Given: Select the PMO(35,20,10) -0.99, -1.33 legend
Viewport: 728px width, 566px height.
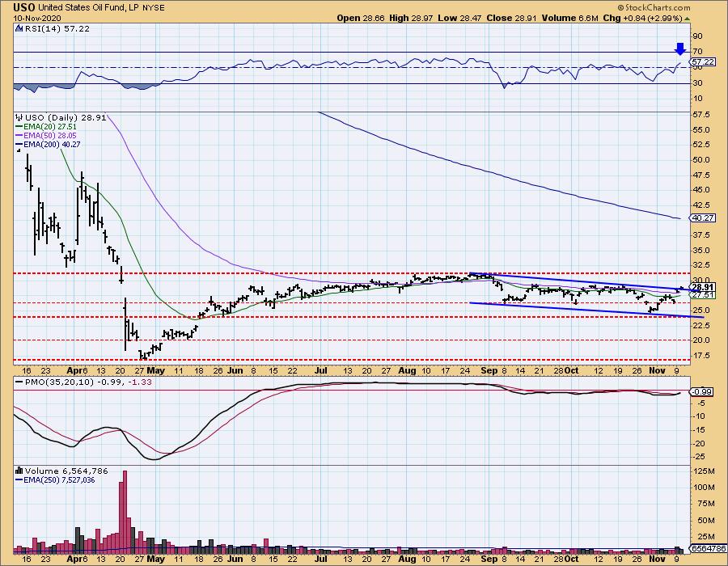Looking at the screenshot, I should pos(88,382).
